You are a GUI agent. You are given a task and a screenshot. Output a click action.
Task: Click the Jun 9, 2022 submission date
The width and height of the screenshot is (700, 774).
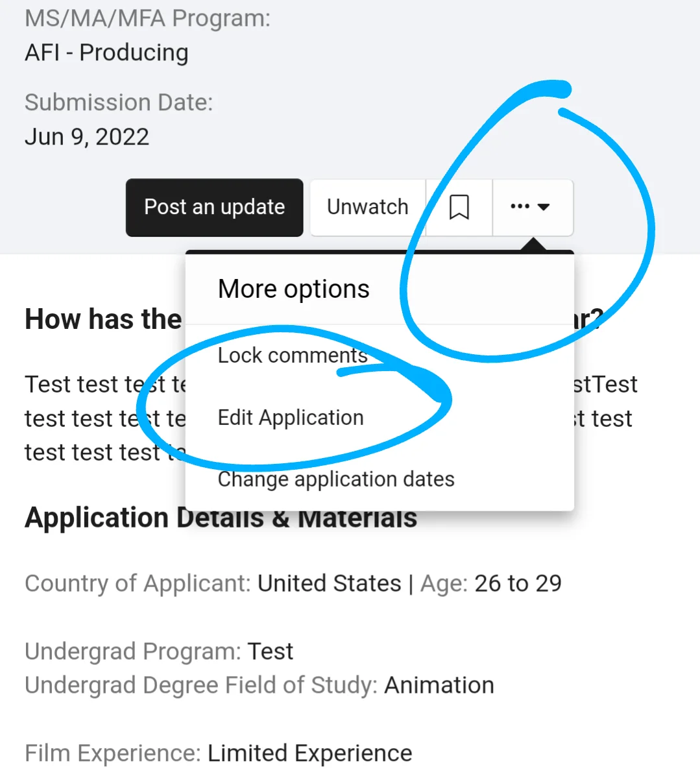pos(87,137)
